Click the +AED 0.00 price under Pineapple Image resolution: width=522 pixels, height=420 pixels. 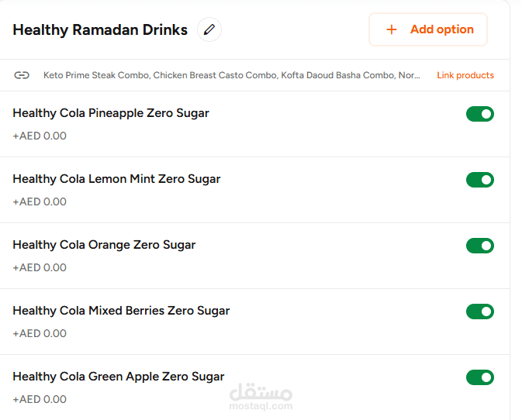click(40, 136)
